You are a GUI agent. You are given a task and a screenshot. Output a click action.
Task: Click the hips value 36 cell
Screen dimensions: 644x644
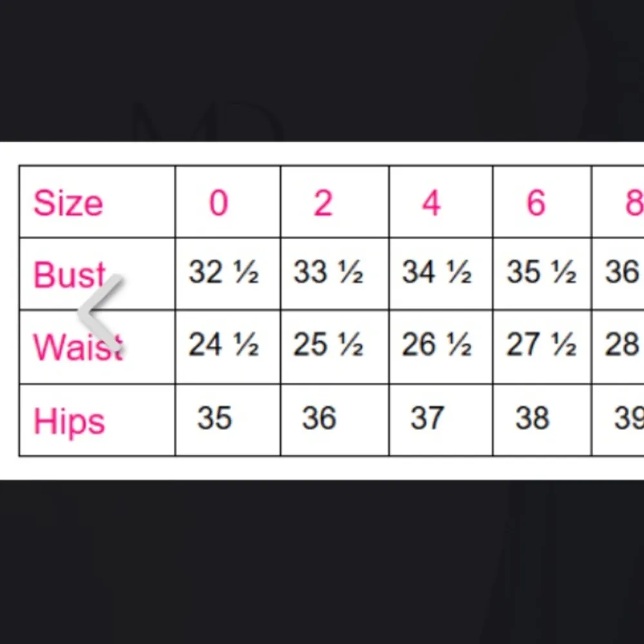[x=319, y=419]
